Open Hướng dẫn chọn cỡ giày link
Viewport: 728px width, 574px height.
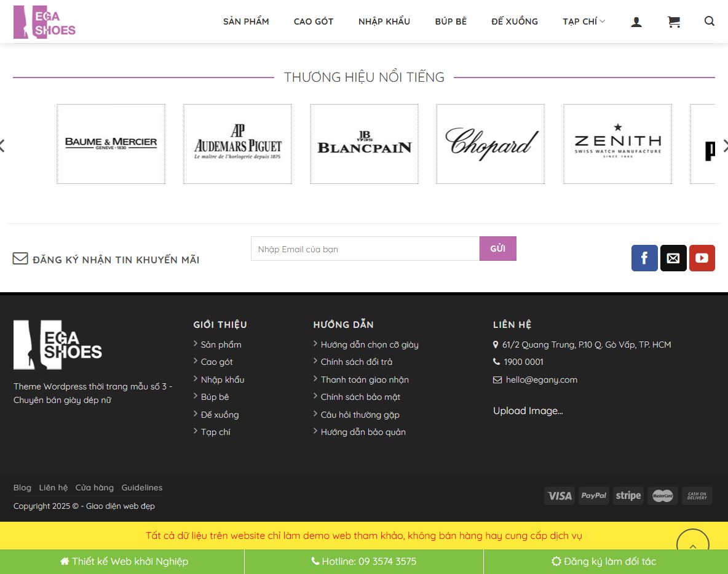(x=370, y=345)
